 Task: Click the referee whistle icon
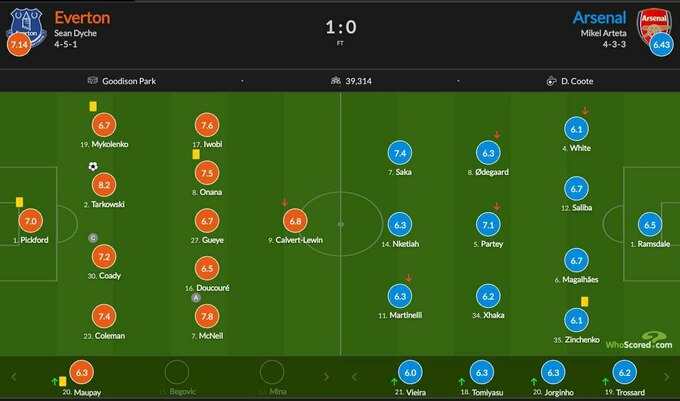pyautogui.click(x=551, y=81)
